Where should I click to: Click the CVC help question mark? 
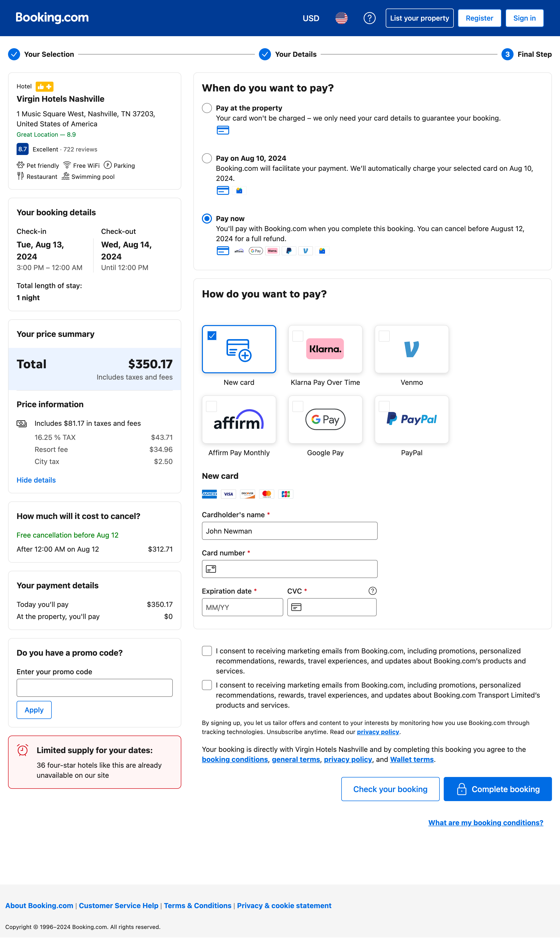point(372,591)
